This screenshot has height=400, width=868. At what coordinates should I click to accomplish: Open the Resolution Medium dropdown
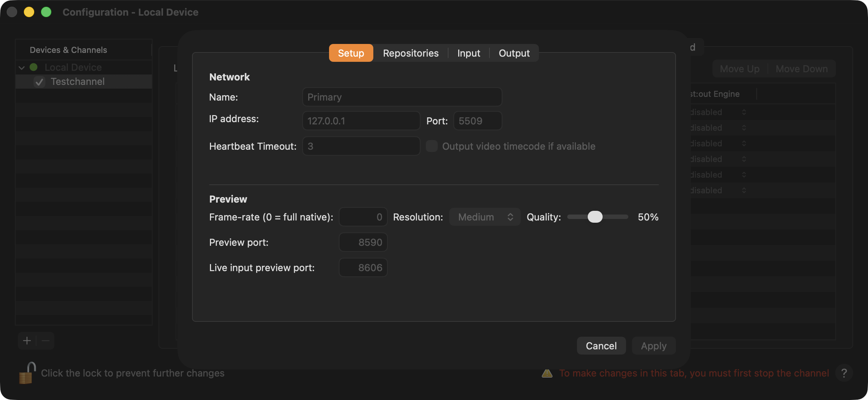click(x=485, y=217)
